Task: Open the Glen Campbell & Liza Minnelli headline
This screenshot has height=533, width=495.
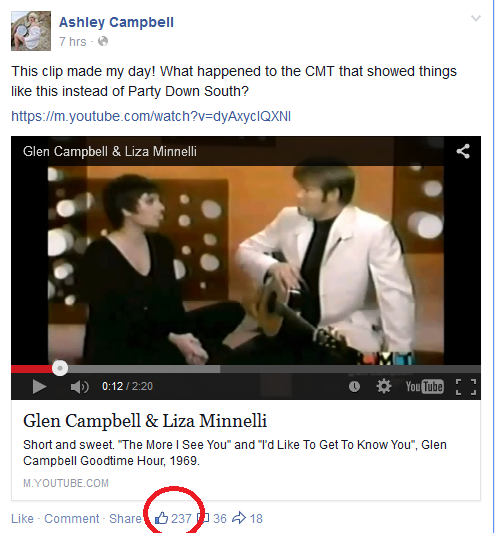Action: [145, 421]
